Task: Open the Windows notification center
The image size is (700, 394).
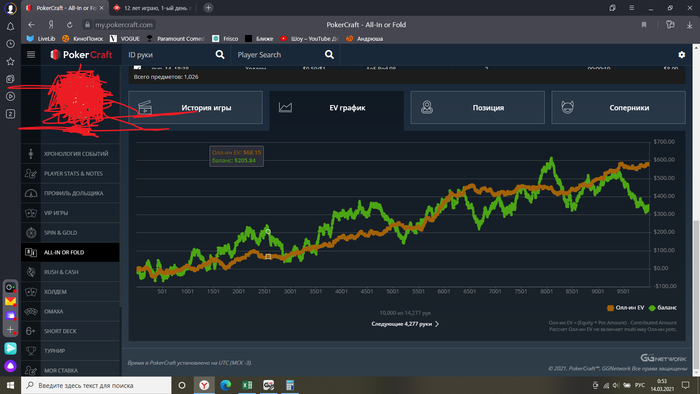Action: [686, 385]
